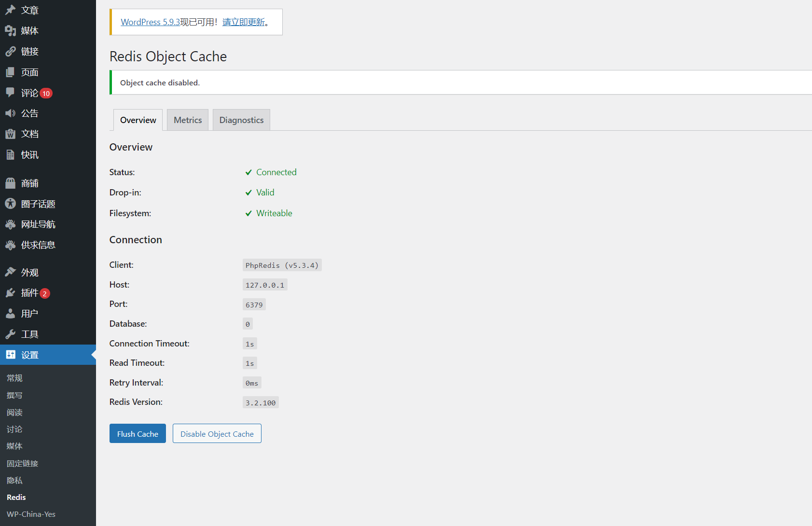
Task: Open the 媒体 media library icon
Action: coord(10,31)
